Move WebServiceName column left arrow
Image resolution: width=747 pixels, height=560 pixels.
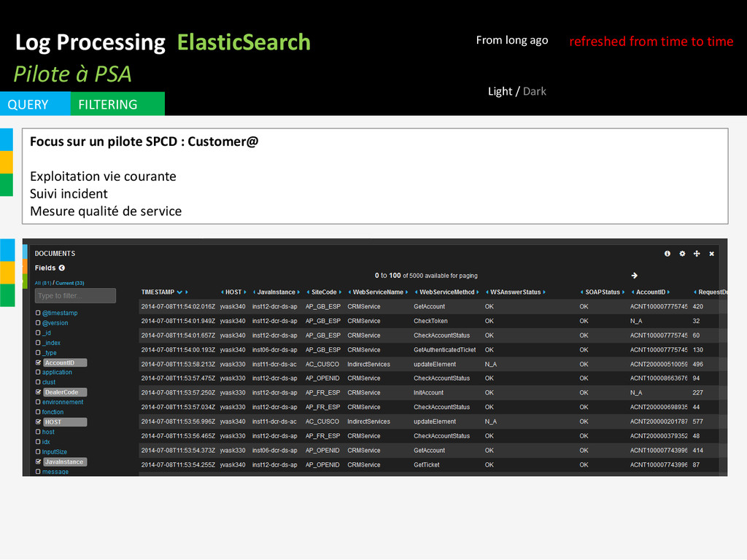click(349, 292)
